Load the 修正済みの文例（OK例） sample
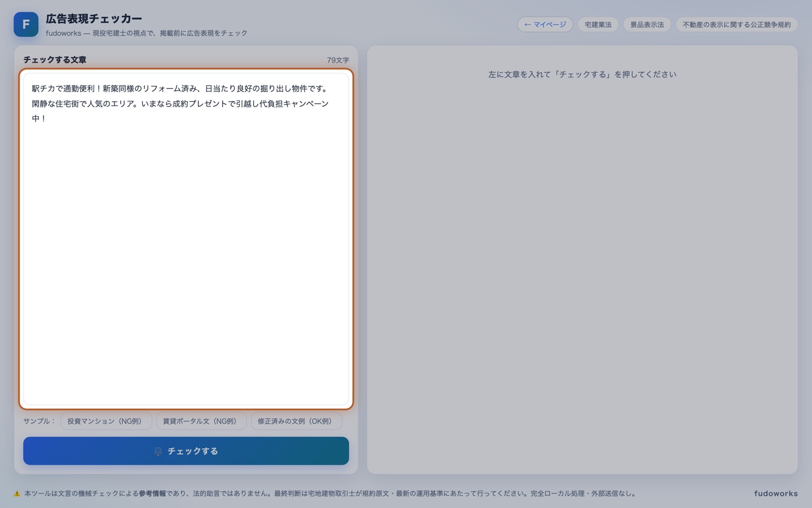This screenshot has height=508, width=812. [297, 421]
